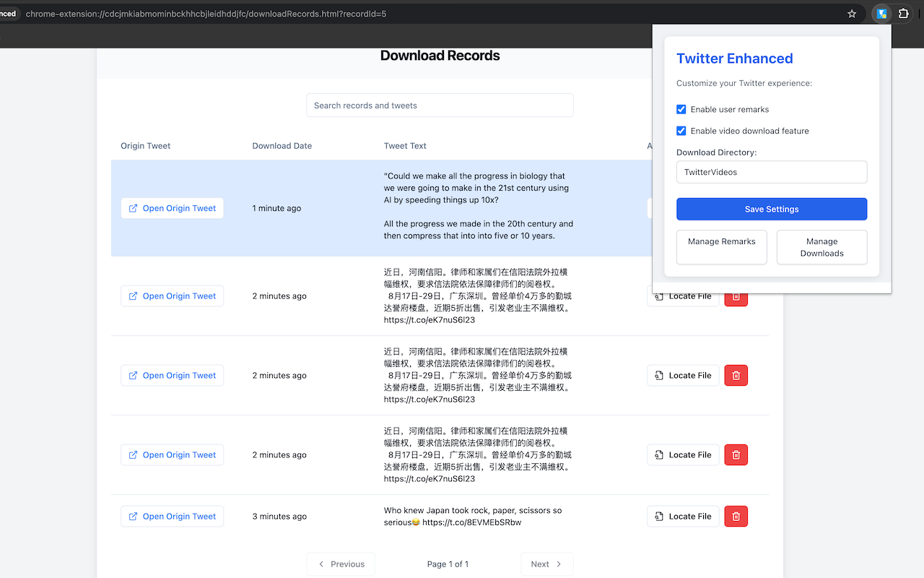
Task: Click the 'Page 1 of 1' indicator
Action: click(x=448, y=564)
